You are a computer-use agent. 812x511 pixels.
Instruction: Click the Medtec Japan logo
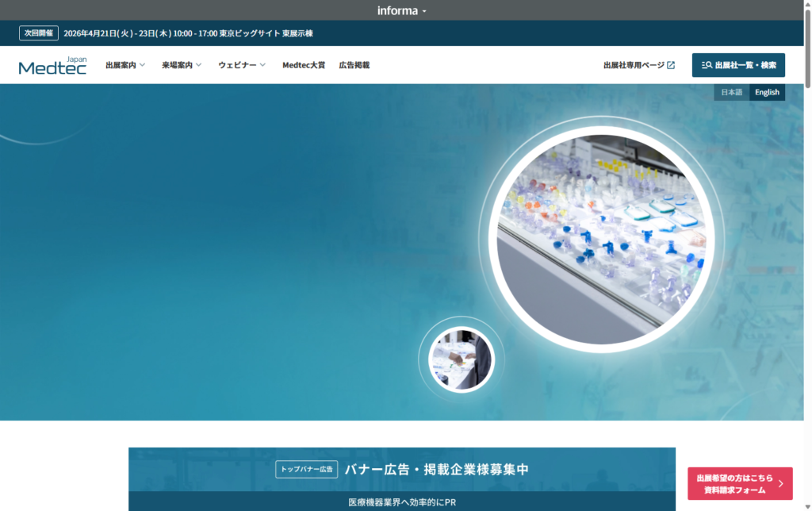(x=52, y=65)
